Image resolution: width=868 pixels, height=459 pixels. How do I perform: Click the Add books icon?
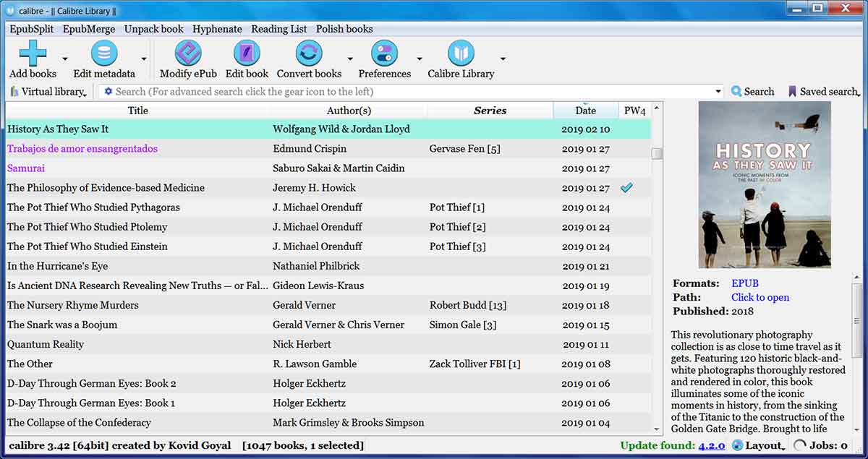pyautogui.click(x=33, y=53)
